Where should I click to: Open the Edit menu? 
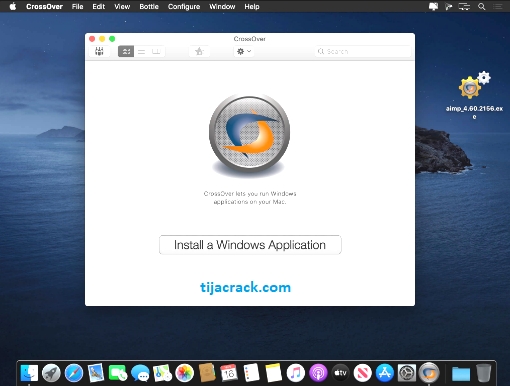[x=99, y=6]
